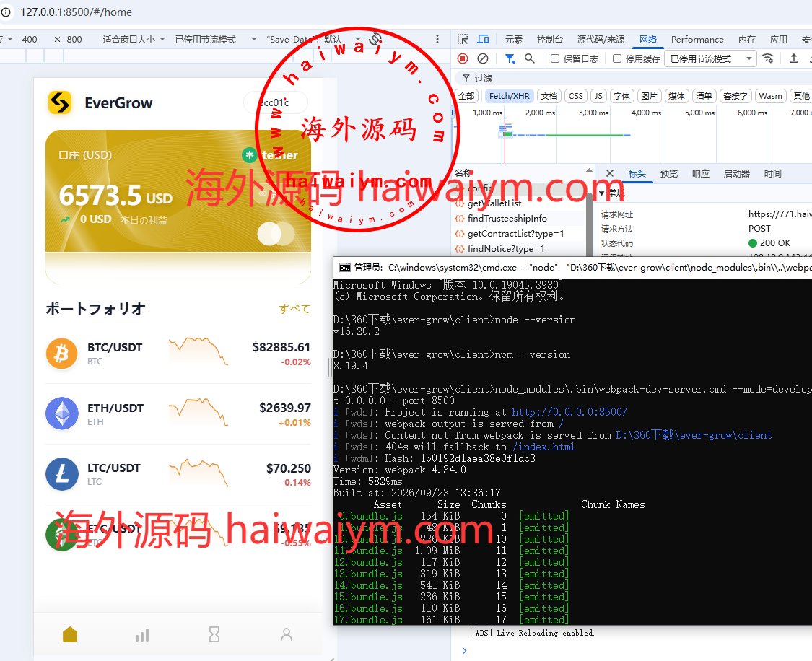The height and width of the screenshot is (661, 812).
Task: Filter requests by Font
Action: 621,96
